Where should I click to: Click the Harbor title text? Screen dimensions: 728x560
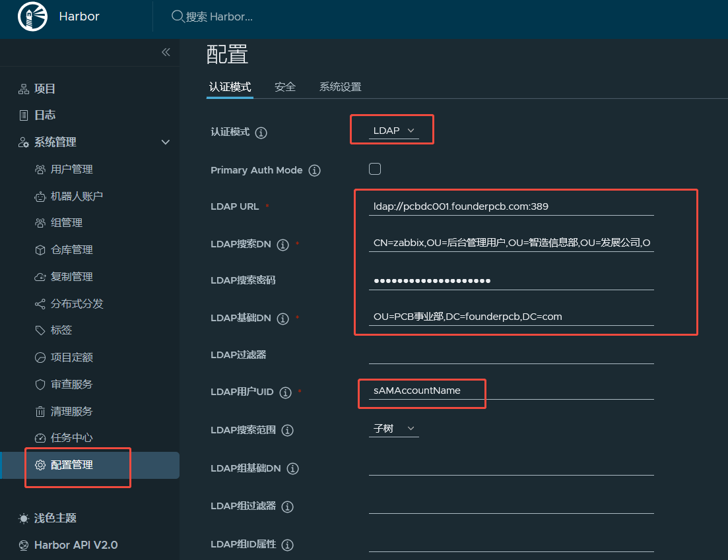[x=79, y=16]
